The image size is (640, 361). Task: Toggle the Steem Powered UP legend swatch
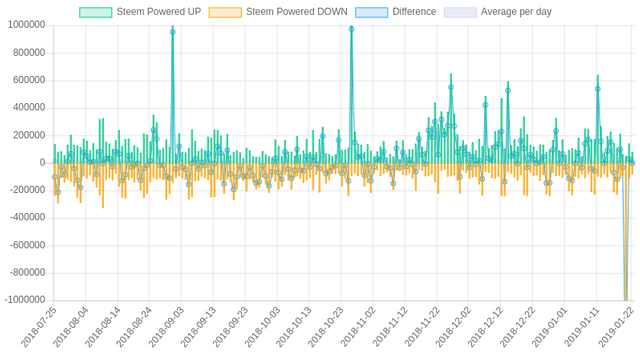[96, 12]
